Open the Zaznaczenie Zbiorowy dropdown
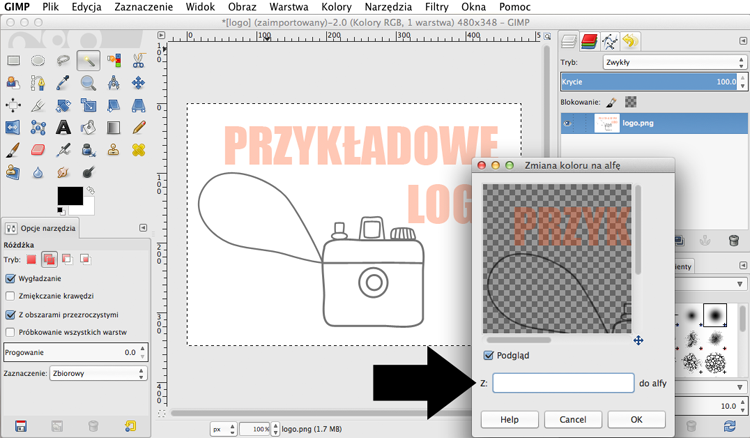 (98, 373)
